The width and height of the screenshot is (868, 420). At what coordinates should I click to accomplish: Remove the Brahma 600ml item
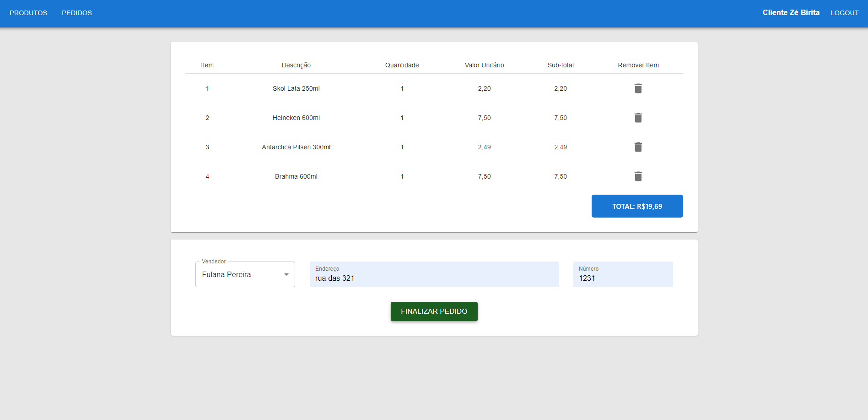[x=638, y=176]
